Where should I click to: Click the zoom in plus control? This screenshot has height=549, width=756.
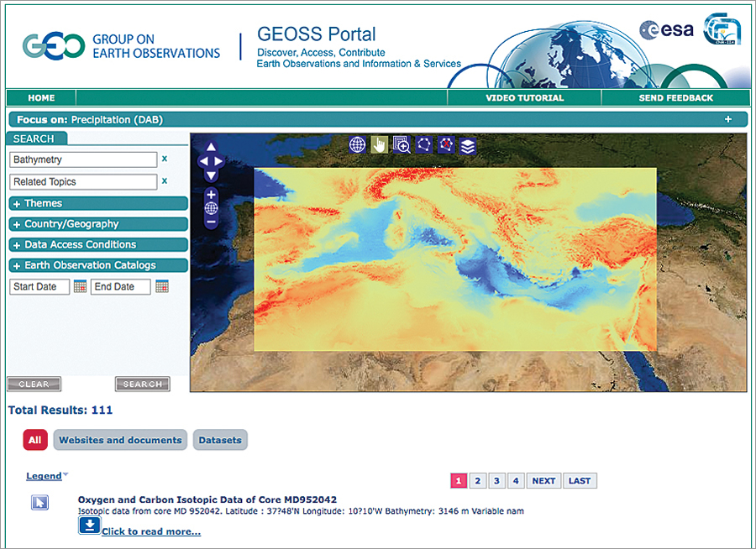click(x=210, y=195)
